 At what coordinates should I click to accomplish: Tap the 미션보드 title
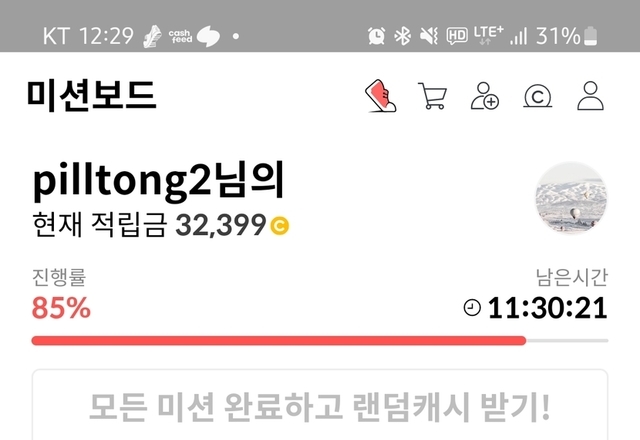click(x=91, y=96)
